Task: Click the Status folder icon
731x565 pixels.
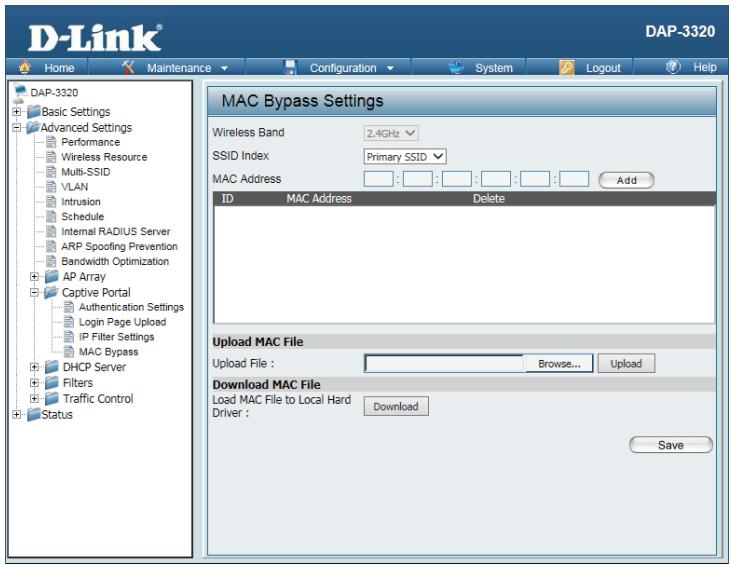Action: 34,414
